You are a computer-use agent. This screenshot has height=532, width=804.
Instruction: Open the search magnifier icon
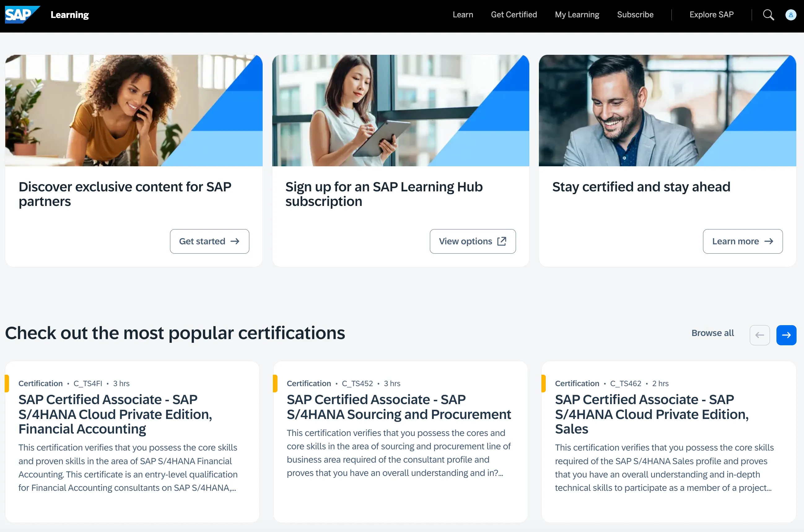click(768, 15)
